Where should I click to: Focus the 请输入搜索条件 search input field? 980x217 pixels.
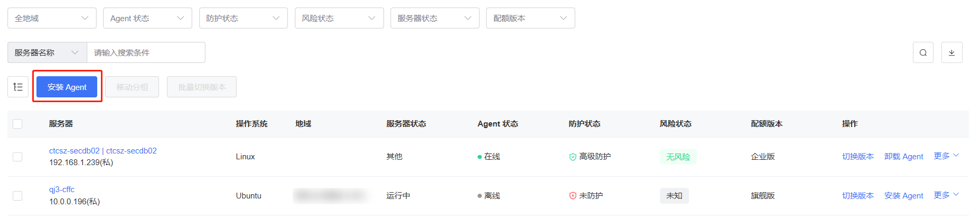point(146,52)
